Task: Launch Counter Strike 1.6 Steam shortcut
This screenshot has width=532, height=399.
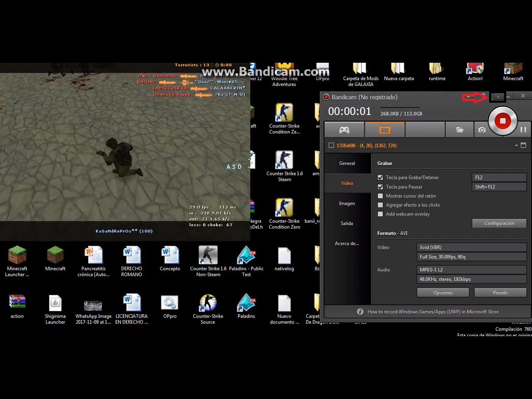Action: (284, 166)
